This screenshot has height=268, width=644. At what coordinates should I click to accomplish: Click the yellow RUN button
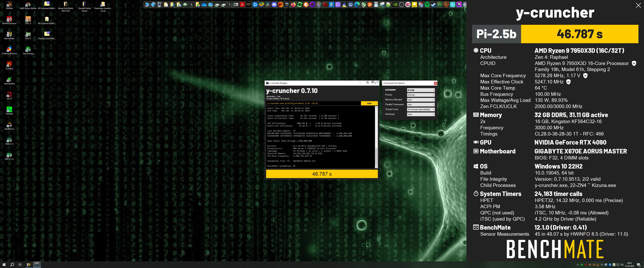tap(369, 103)
